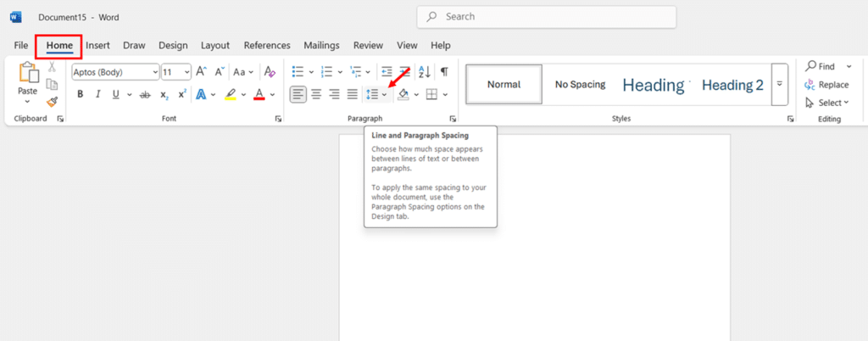Click Replace in Editing group

point(826,85)
